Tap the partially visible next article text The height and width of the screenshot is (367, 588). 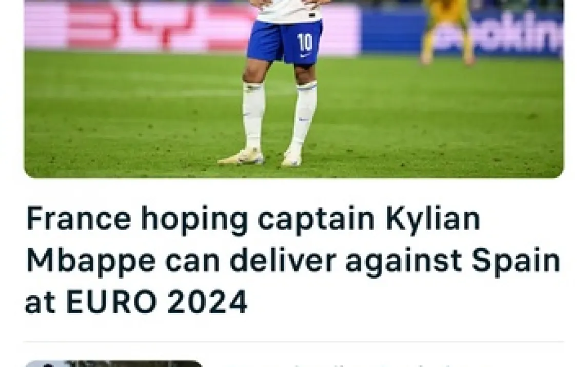[375, 365]
